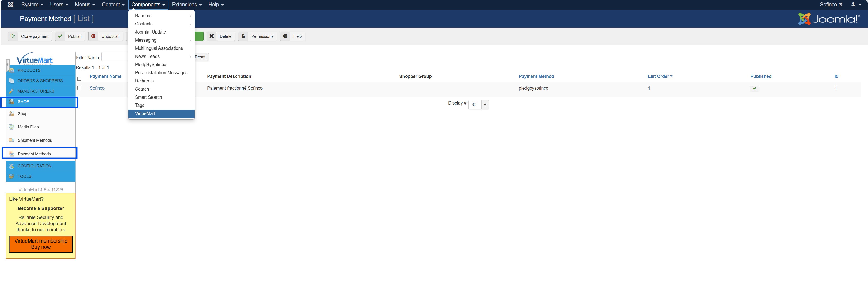The width and height of the screenshot is (868, 303).
Task: Click the Media Files sidebar icon
Action: click(12, 127)
